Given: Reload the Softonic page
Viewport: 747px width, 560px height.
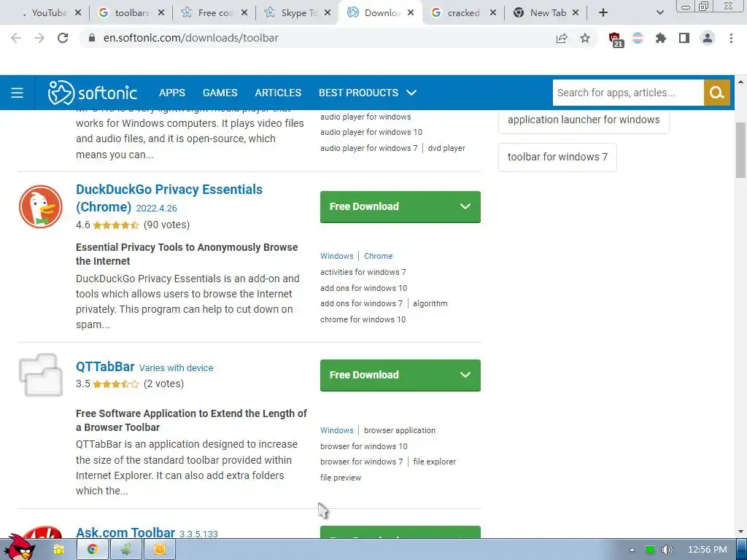Looking at the screenshot, I should [63, 38].
